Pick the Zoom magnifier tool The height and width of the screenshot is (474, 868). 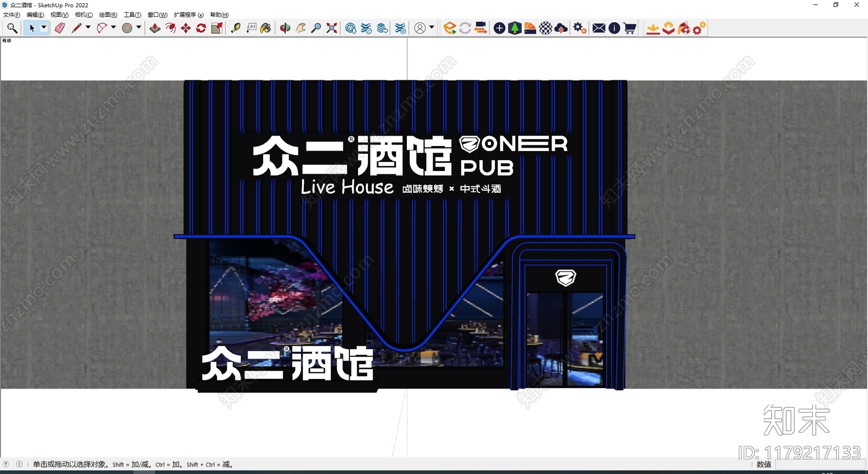click(x=316, y=28)
